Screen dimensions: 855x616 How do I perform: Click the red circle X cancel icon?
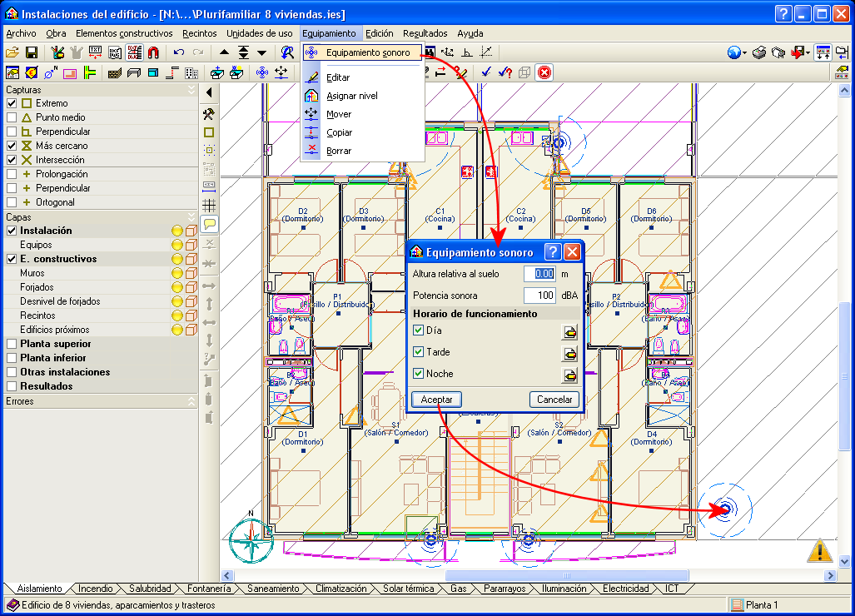pyautogui.click(x=544, y=72)
